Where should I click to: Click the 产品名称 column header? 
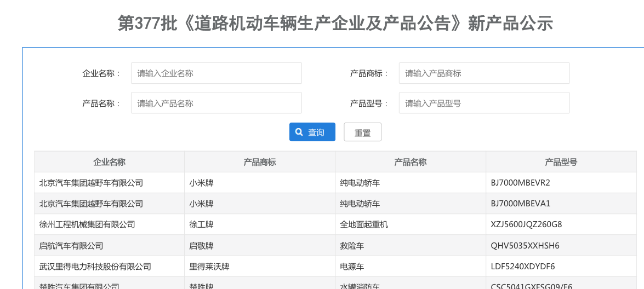tap(411, 162)
